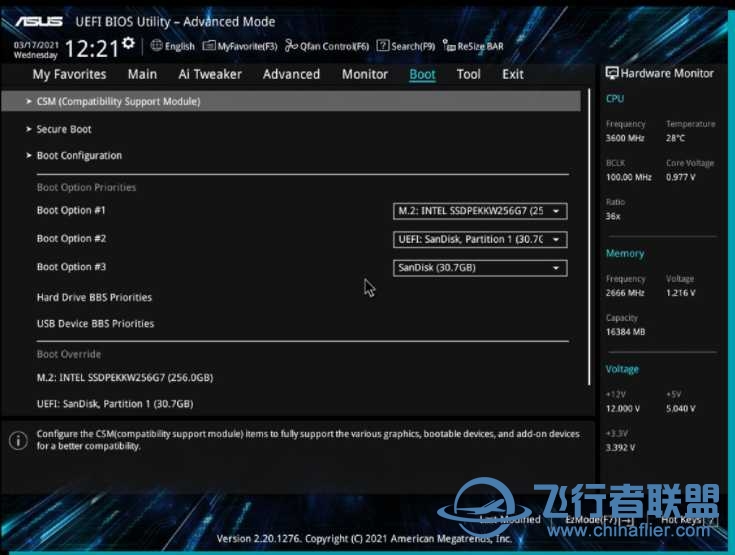
Task: Click Memory voltage value 1.216 V
Action: point(681,293)
